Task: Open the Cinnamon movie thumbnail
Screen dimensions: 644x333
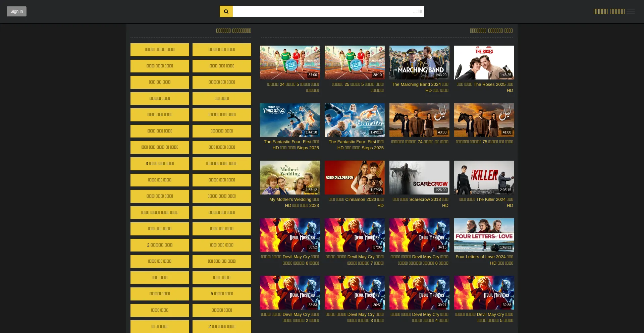Action: click(x=355, y=177)
